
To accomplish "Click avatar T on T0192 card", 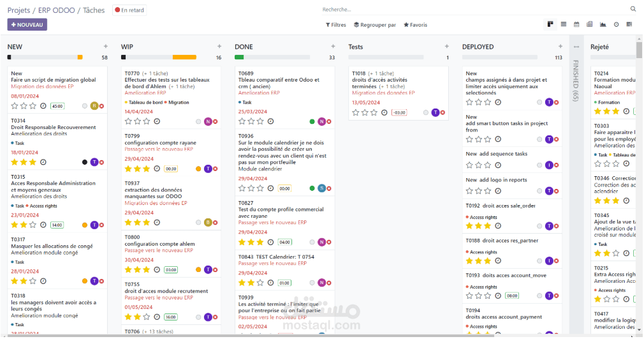I will [x=549, y=226].
